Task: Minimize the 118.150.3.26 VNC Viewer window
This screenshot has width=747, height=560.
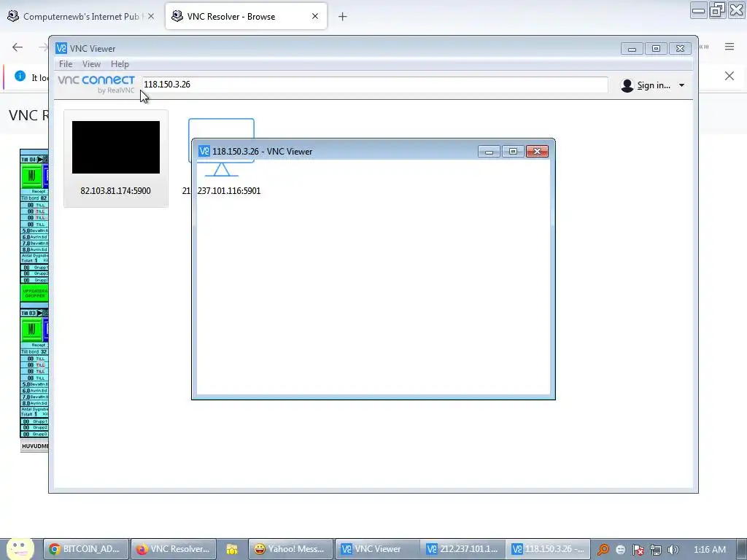Action: [489, 152]
